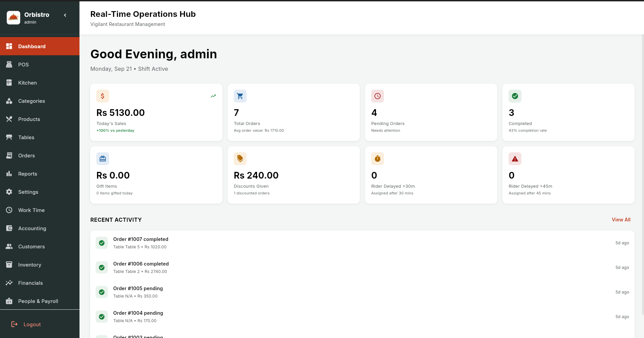The height and width of the screenshot is (338, 644).
Task: Open the Inventory box icon
Action: click(9, 265)
